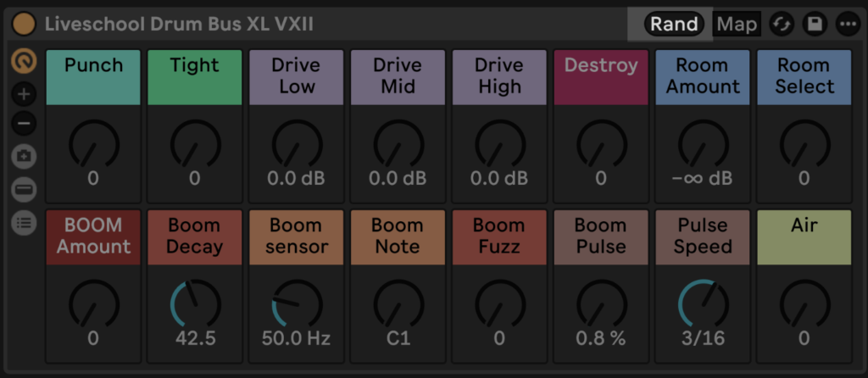The height and width of the screenshot is (378, 868).
Task: Click the 0.0 dB value under Drive Mid
Action: pyautogui.click(x=398, y=178)
